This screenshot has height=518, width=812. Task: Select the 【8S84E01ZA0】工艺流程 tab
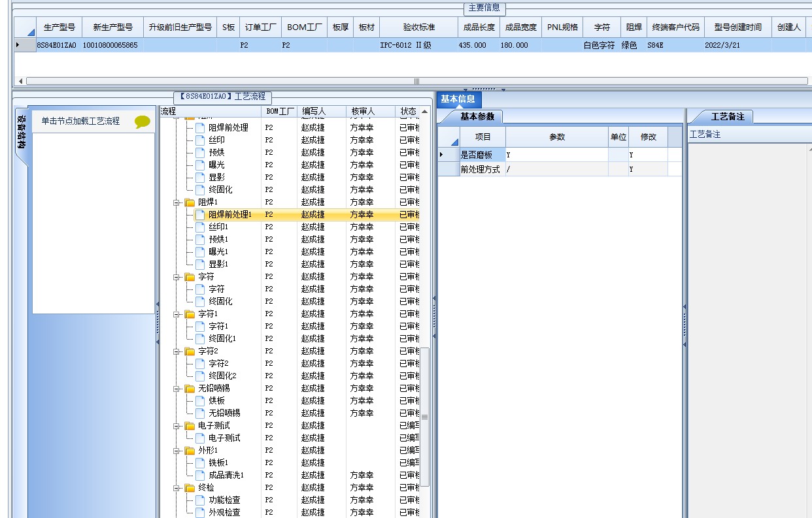point(223,96)
